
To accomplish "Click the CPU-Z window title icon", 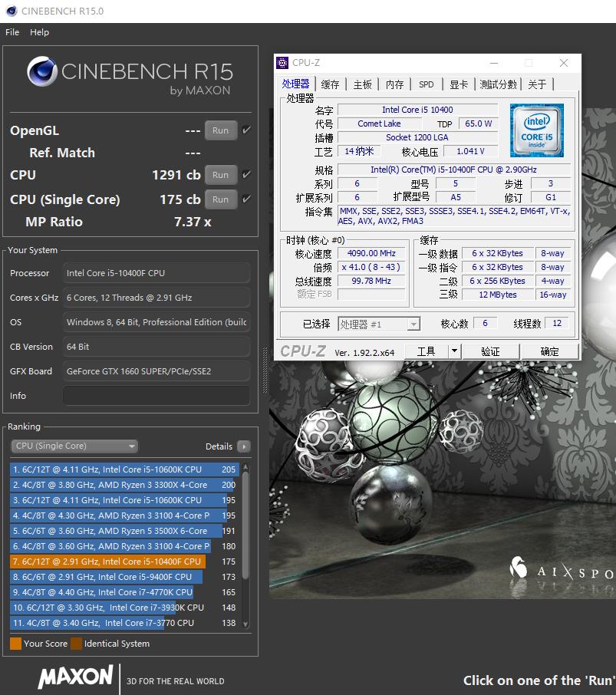I will tap(283, 63).
